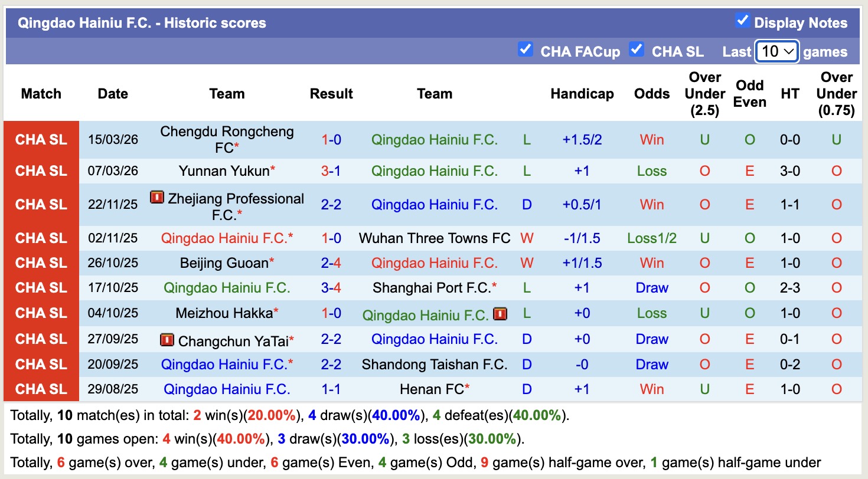Open the Last 10 games dropdown
This screenshot has height=479, width=868.
[777, 52]
